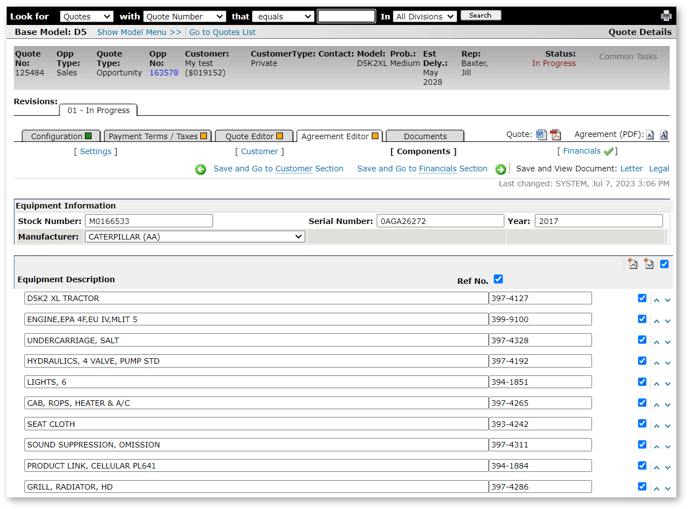Screen dimensions: 688x509
Task: Click green right arrow for Financials Section
Action: tap(501, 170)
